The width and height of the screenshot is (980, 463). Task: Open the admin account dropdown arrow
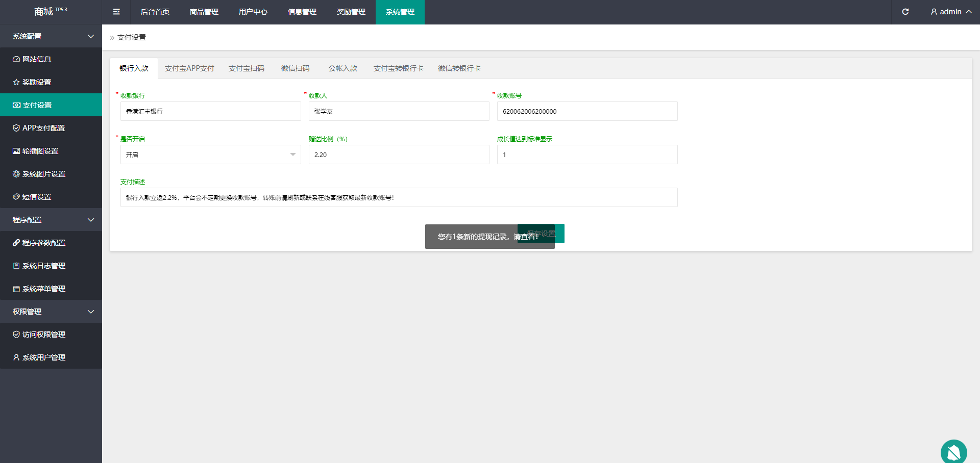tap(969, 12)
